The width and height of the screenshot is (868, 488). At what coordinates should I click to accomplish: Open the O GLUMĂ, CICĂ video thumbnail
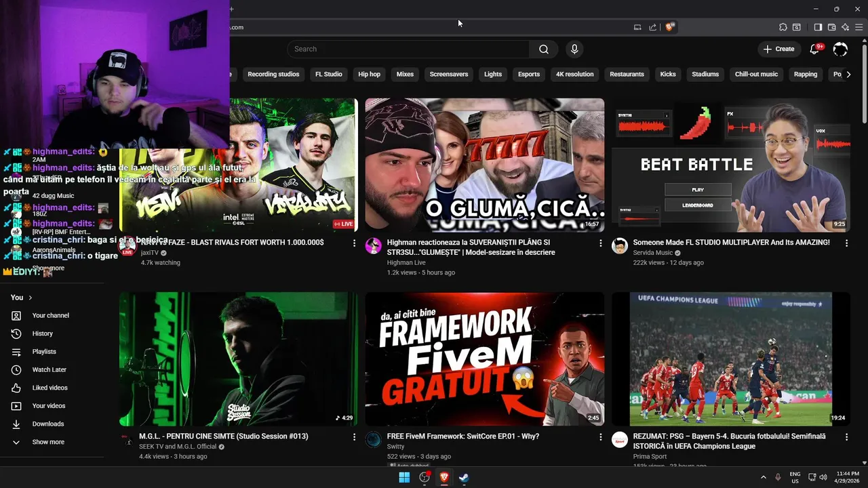coord(485,165)
